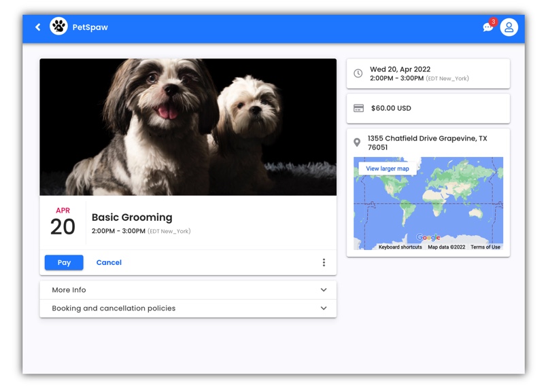Click the PetSpaw brand name
Viewport: 548px width, 392px height.
click(90, 27)
